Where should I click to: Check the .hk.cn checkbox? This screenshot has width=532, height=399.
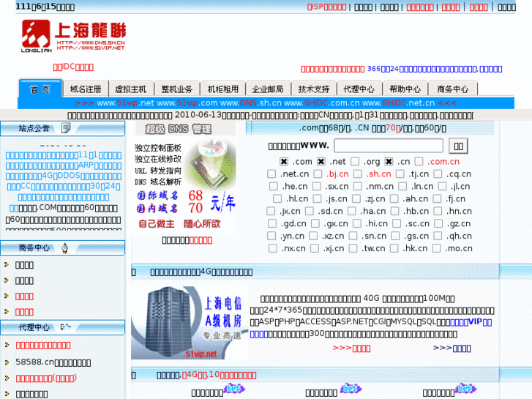click(394, 248)
